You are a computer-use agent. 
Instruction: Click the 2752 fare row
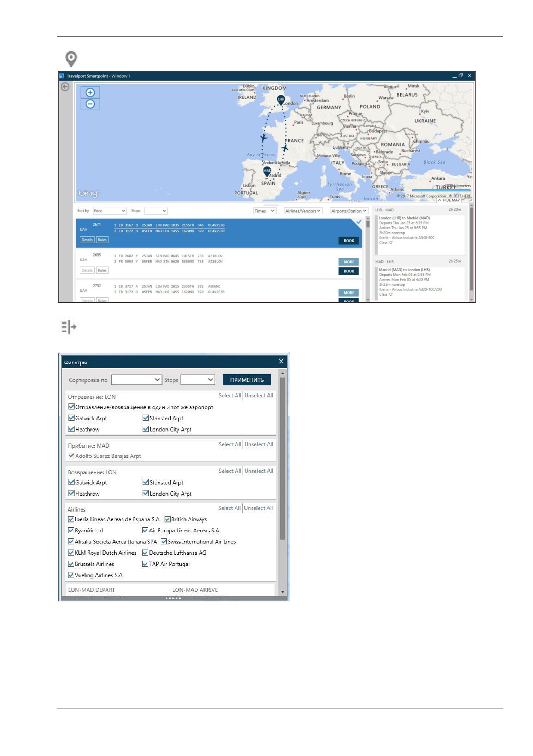[x=219, y=292]
